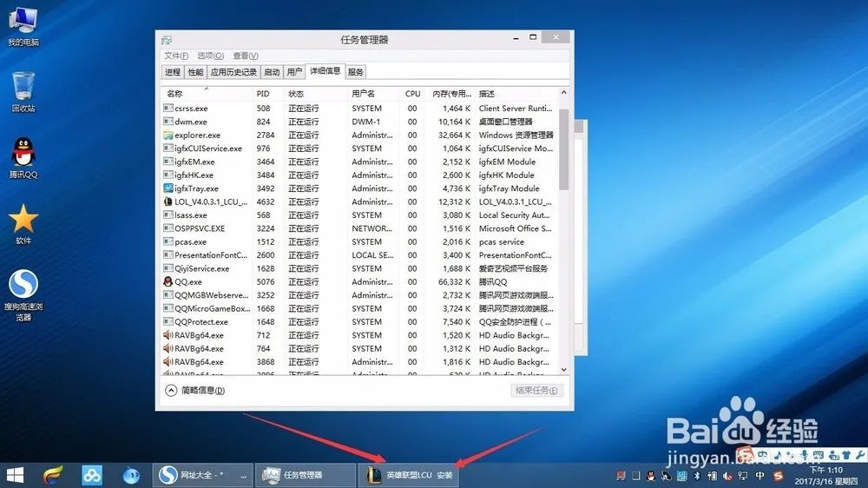Open the 腾讯QQ desktop icon
The image size is (868, 488).
tap(23, 158)
